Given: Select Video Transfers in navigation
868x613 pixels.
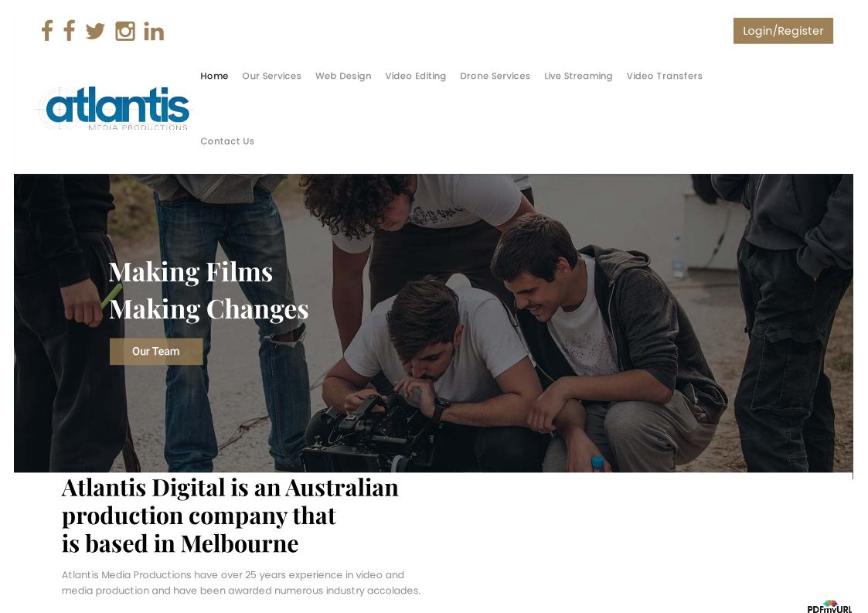Looking at the screenshot, I should click(664, 76).
